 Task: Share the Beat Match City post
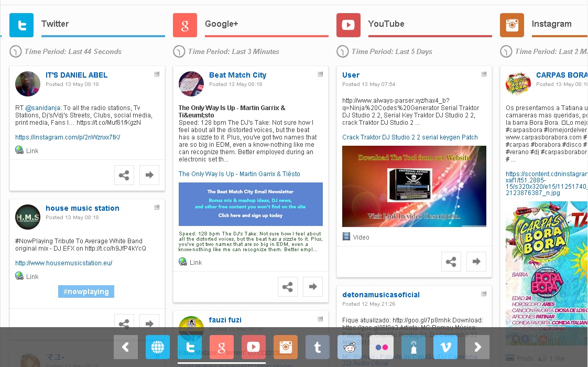click(x=288, y=287)
